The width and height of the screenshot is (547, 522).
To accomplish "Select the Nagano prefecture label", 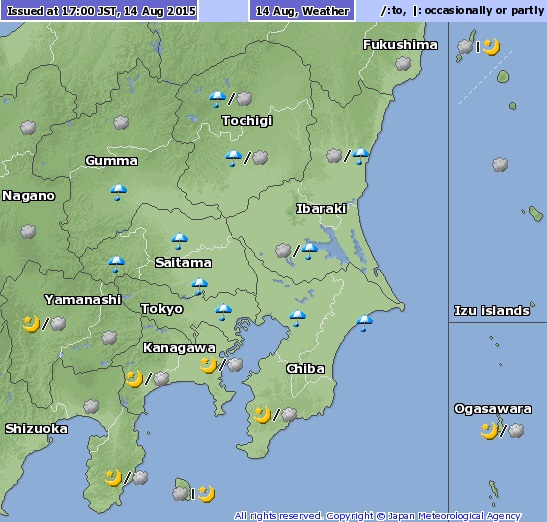I will 29,196.
